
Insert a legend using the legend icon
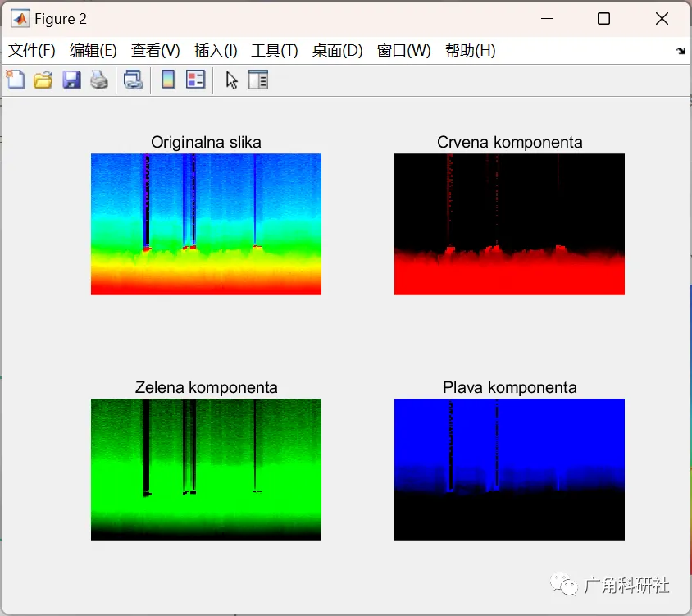(195, 80)
